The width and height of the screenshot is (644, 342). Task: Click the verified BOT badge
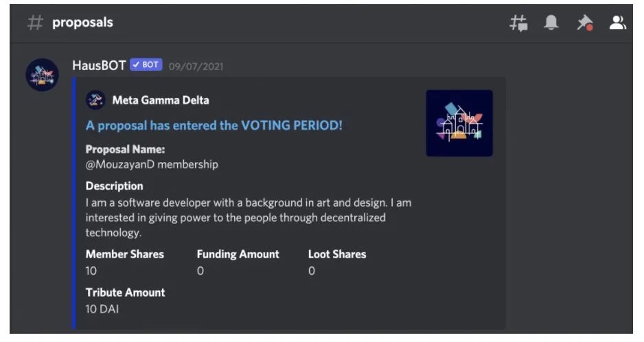146,65
